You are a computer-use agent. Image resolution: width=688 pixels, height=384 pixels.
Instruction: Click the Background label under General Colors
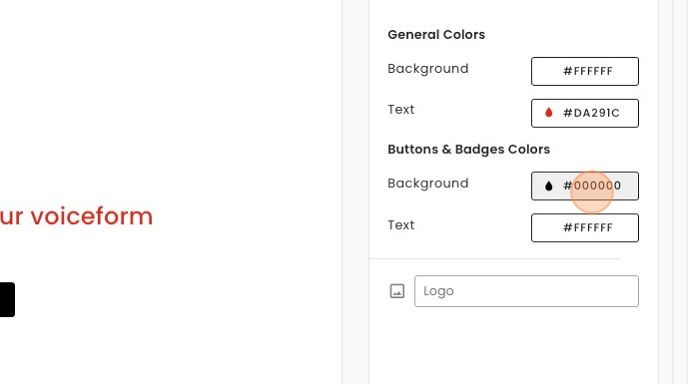tap(428, 69)
